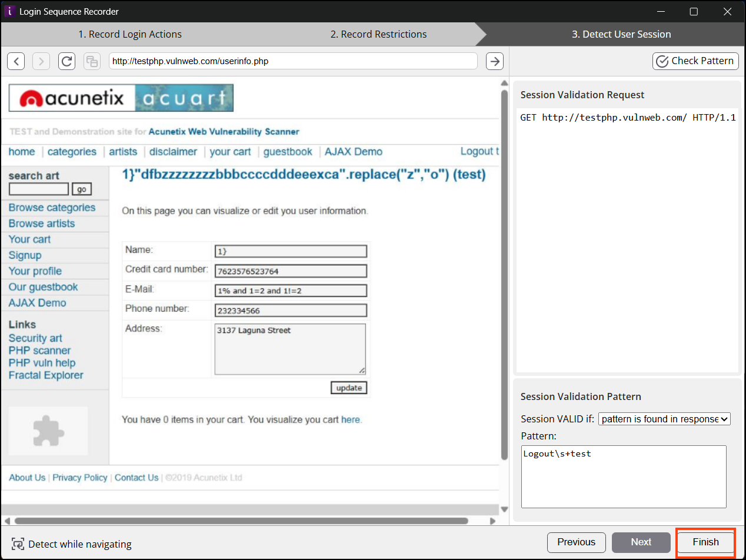Click the vertical page scrollbar

pos(504,294)
